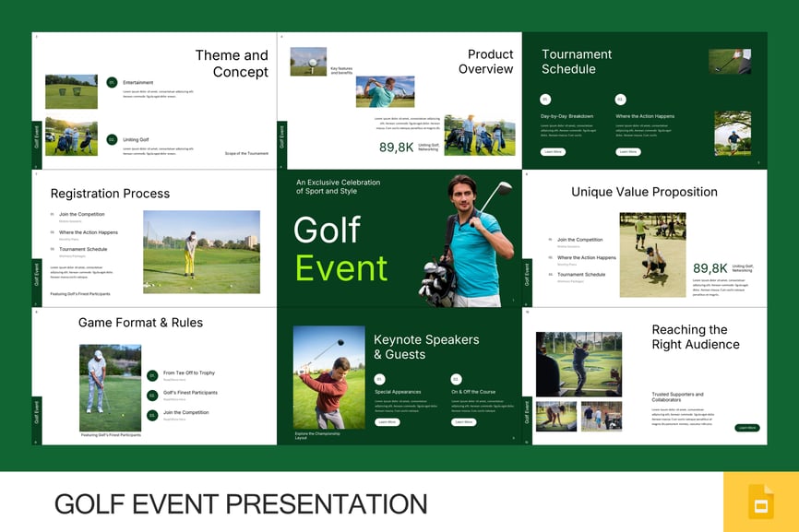Click Learn More under On & Off the Course
This screenshot has width=799, height=532.
click(463, 422)
